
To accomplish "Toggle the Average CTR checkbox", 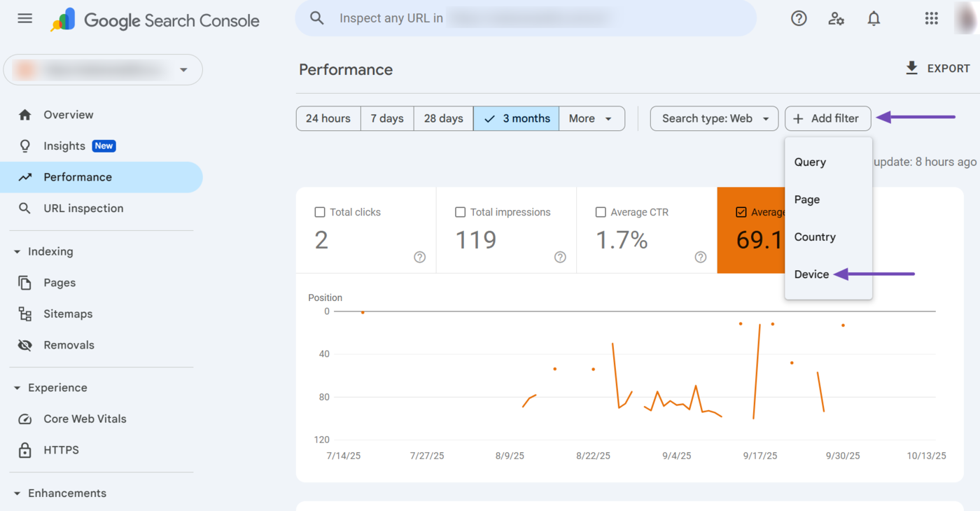I will pos(601,212).
